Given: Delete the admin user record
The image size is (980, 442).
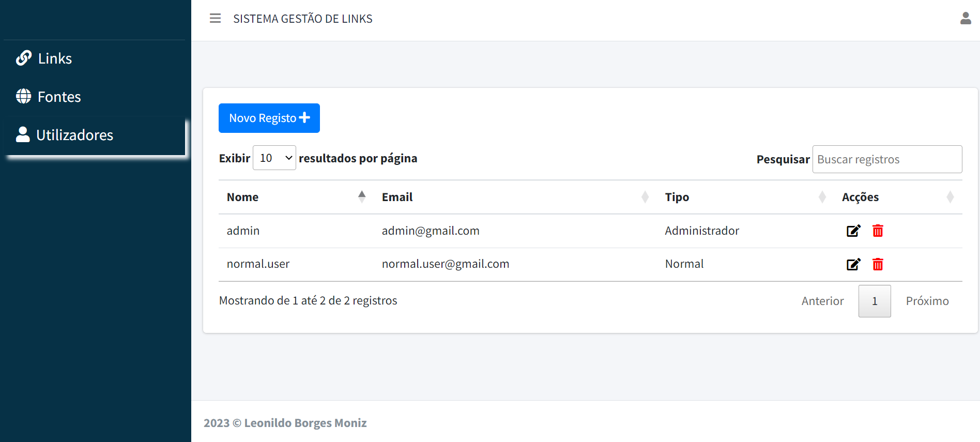Looking at the screenshot, I should tap(877, 231).
